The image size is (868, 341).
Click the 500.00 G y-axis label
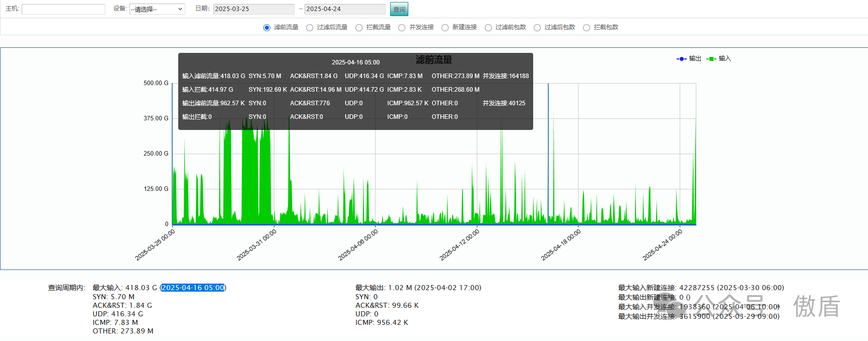(156, 83)
